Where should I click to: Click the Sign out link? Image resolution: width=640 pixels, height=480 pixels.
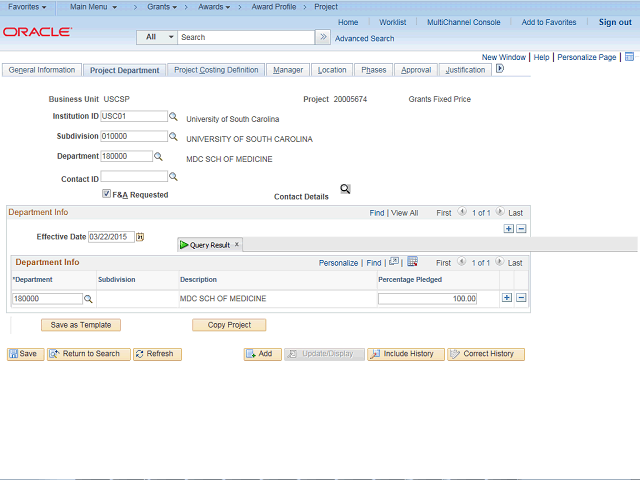tap(615, 22)
